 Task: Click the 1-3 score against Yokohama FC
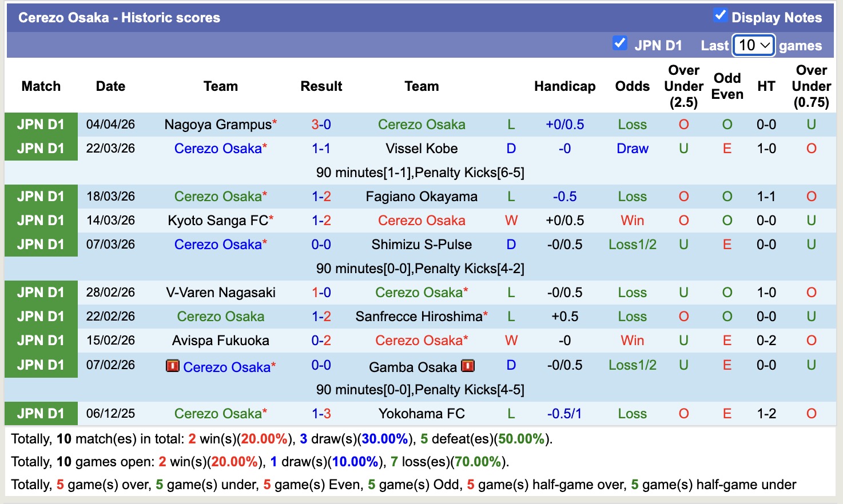click(x=321, y=414)
